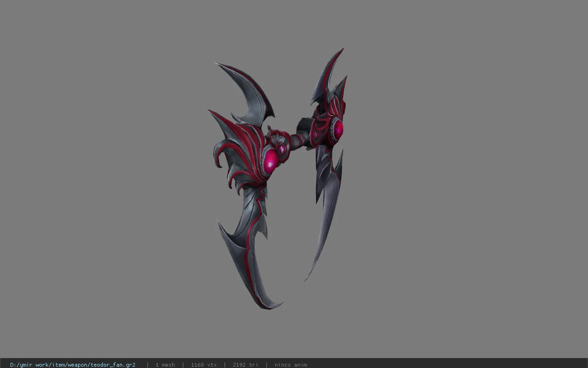Click the "nincs anim" status entry
This screenshot has width=588, height=368.
(291, 365)
